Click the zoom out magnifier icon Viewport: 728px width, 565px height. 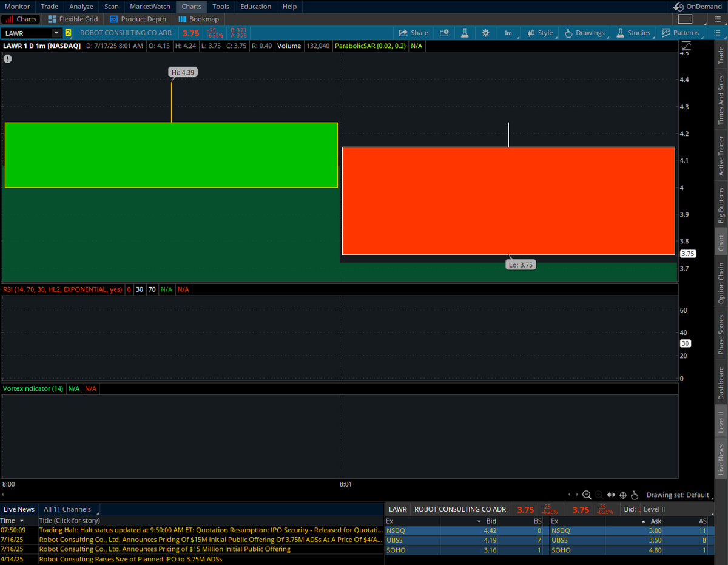coord(587,495)
